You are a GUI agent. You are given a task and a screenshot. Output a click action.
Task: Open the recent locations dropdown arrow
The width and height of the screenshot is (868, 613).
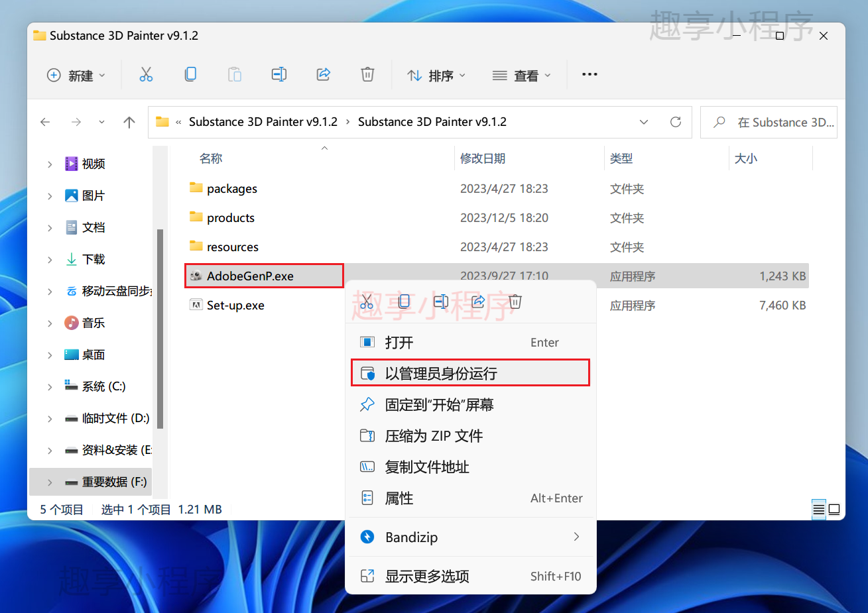[101, 122]
